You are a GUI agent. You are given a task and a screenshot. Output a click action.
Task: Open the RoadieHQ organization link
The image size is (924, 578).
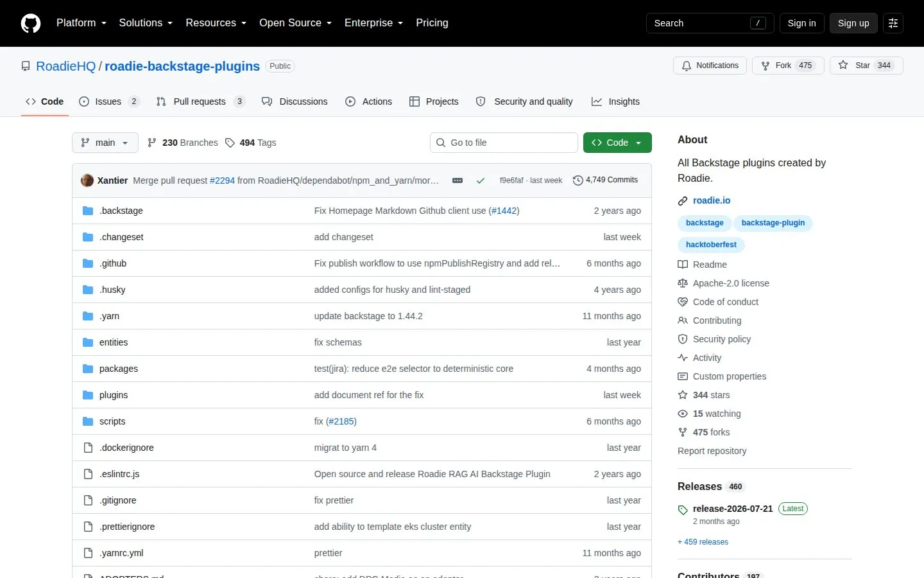coord(66,66)
